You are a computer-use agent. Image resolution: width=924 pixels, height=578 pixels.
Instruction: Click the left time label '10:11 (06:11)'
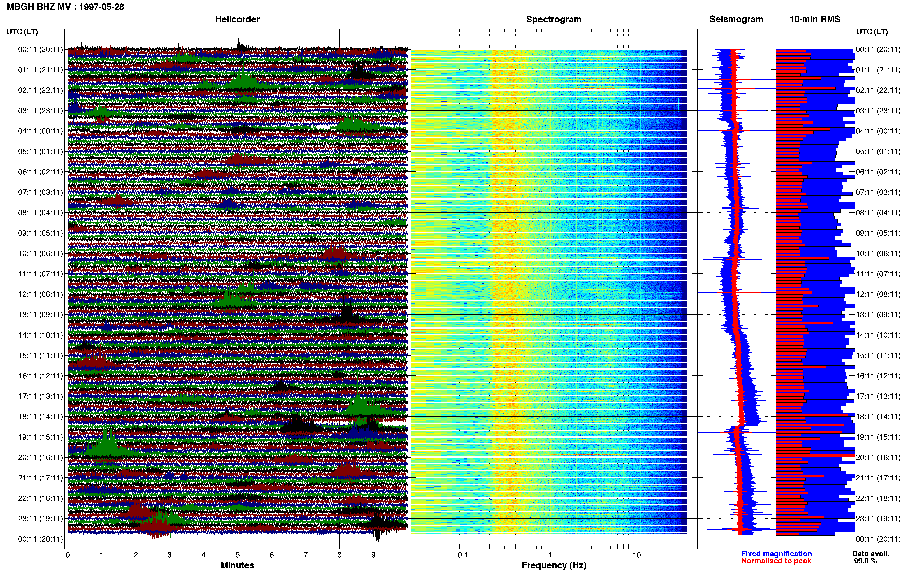41,253
